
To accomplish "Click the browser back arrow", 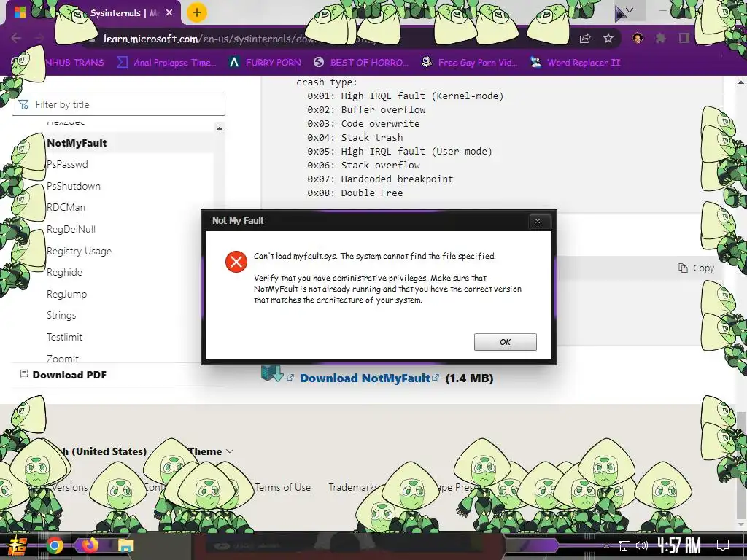I will point(16,38).
